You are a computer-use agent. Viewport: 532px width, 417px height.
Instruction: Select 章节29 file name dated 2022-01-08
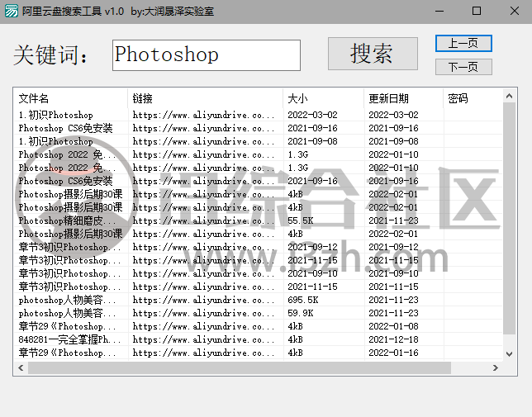67,326
